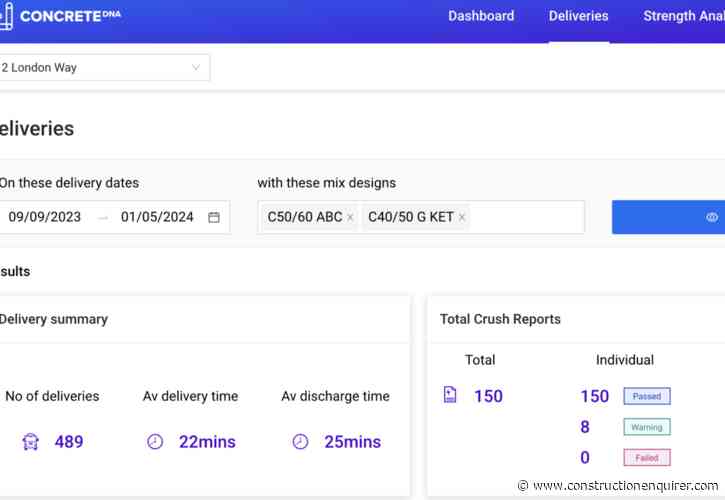The image size is (725, 500).
Task: Click the Av delivery time label
Action: tap(190, 396)
